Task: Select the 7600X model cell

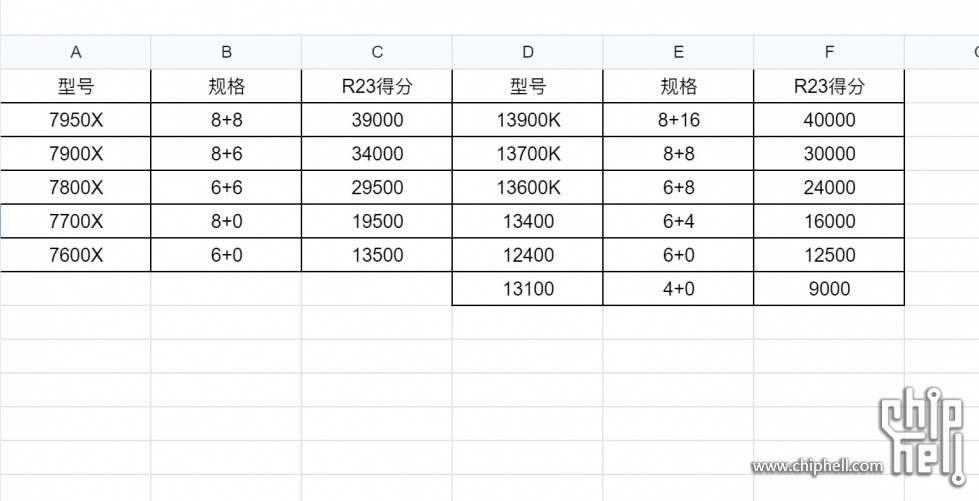Action: point(76,255)
